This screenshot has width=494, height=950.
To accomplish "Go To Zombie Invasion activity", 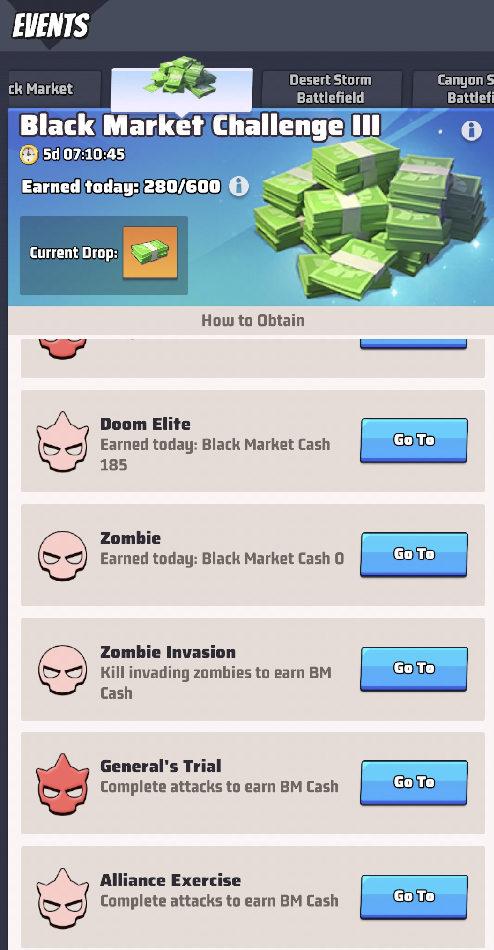I will click(x=414, y=668).
